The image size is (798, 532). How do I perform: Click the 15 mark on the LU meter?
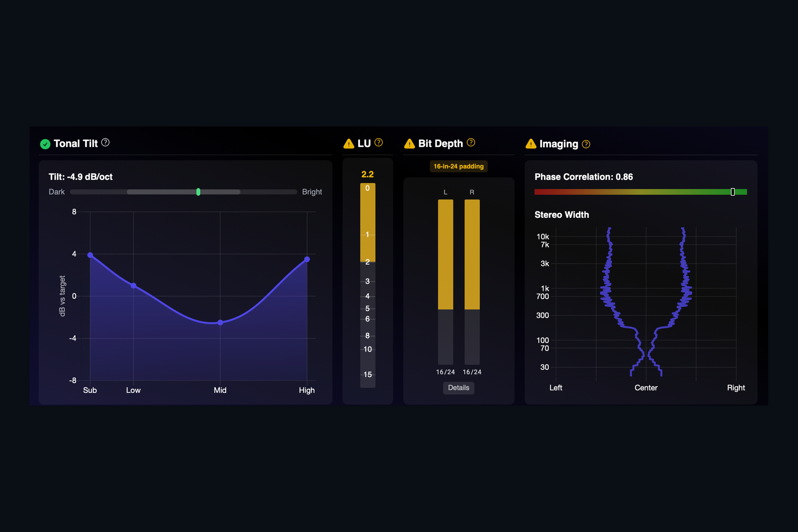pos(368,374)
